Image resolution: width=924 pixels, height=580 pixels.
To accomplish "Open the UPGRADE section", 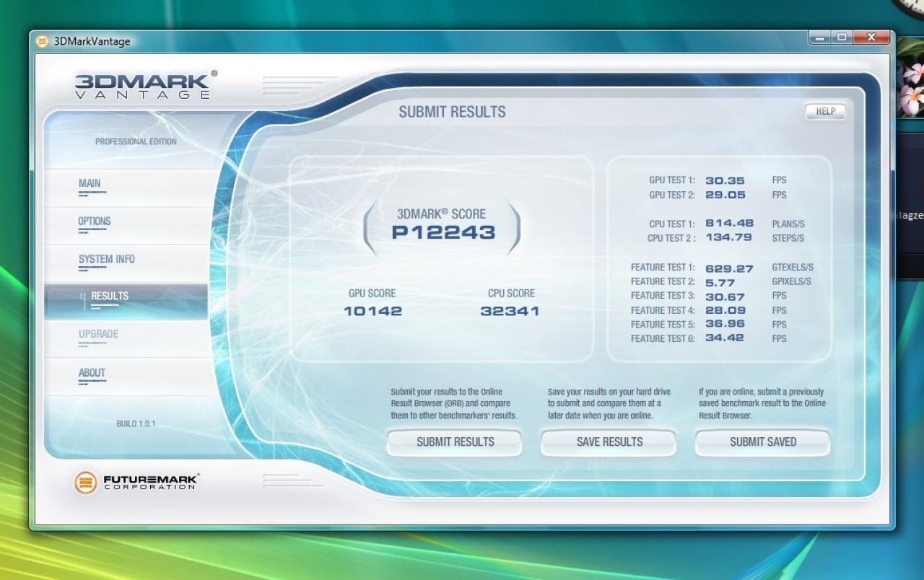I will coord(126,338).
